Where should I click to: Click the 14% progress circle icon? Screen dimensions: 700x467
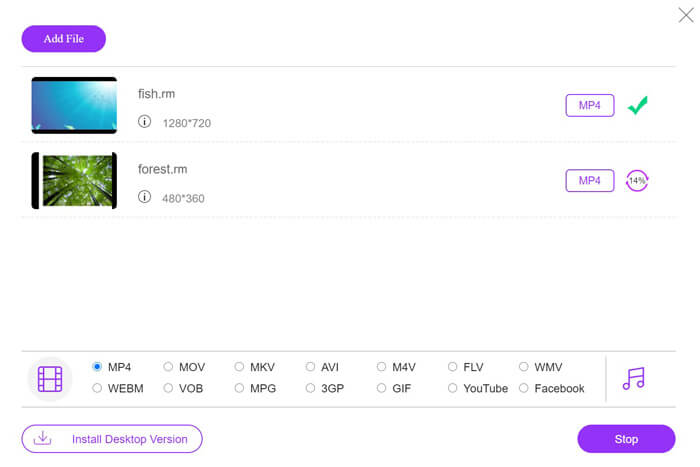pyautogui.click(x=637, y=180)
